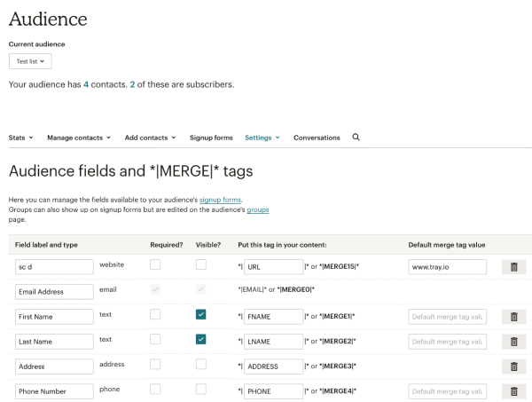
Task: Trash the Phone Number field
Action: 513,391
